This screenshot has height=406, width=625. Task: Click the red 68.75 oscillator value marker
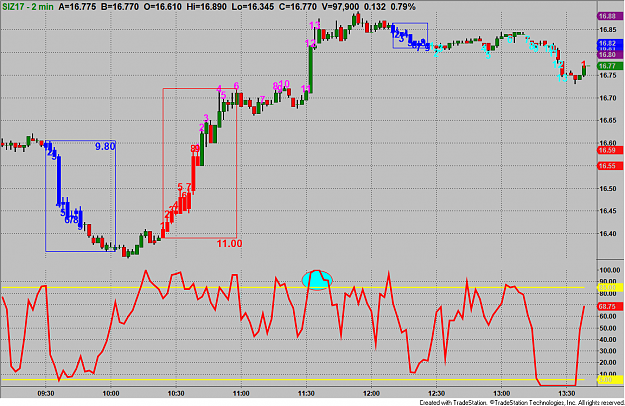[x=610, y=306]
